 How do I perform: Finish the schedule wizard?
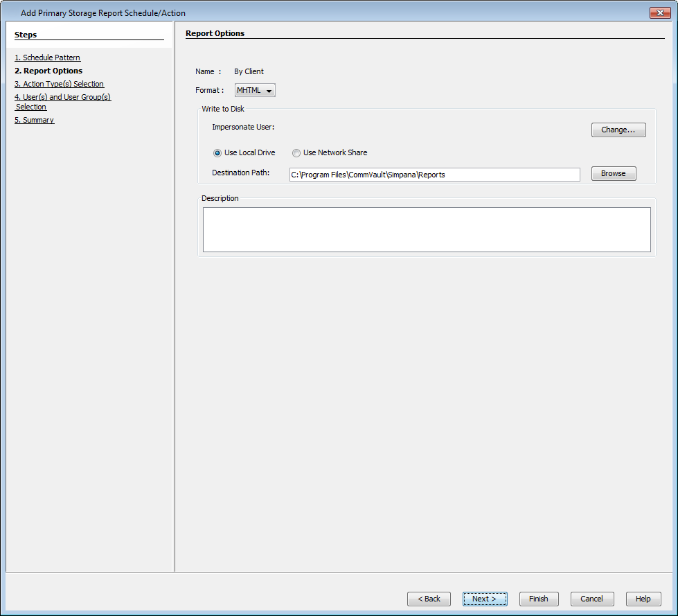[x=538, y=599]
